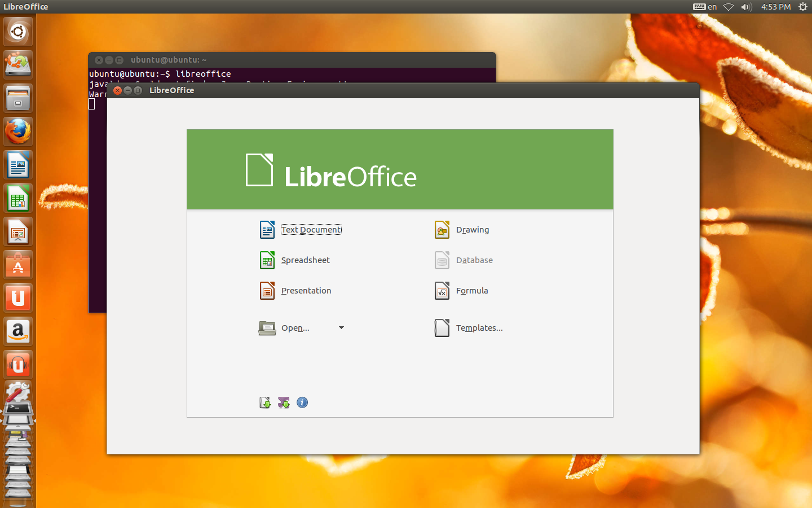Viewport: 812px width, 508px height.
Task: Open LibreOffice Impress from the launcher
Action: pyautogui.click(x=18, y=231)
